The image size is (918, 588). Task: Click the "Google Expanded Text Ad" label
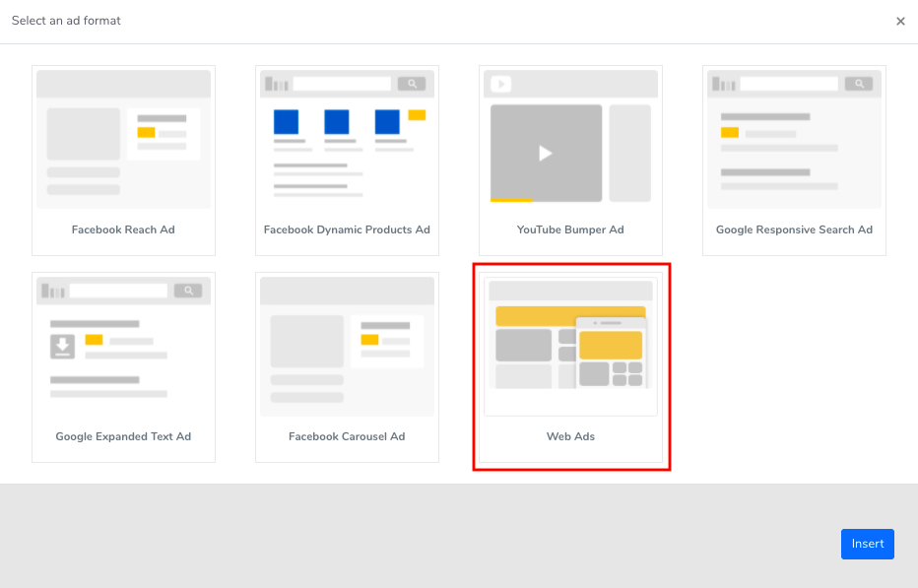tap(123, 436)
